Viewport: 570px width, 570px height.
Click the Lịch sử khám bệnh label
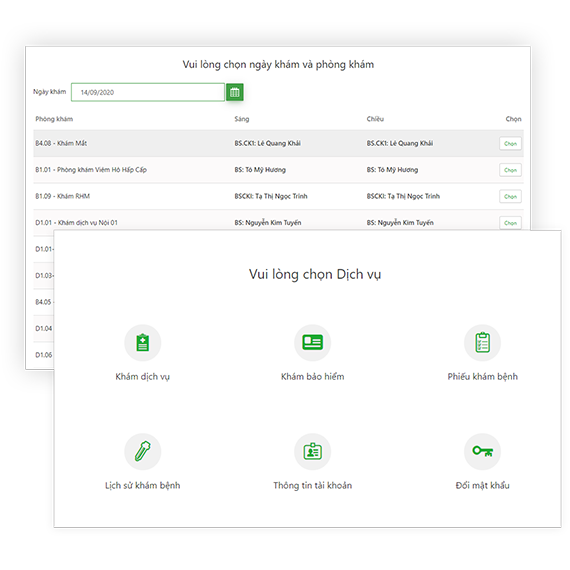pyautogui.click(x=142, y=485)
